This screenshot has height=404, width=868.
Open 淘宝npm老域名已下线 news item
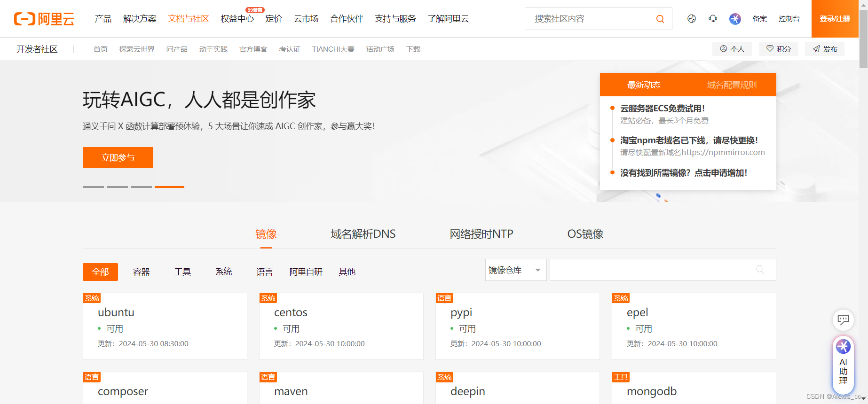click(x=689, y=140)
